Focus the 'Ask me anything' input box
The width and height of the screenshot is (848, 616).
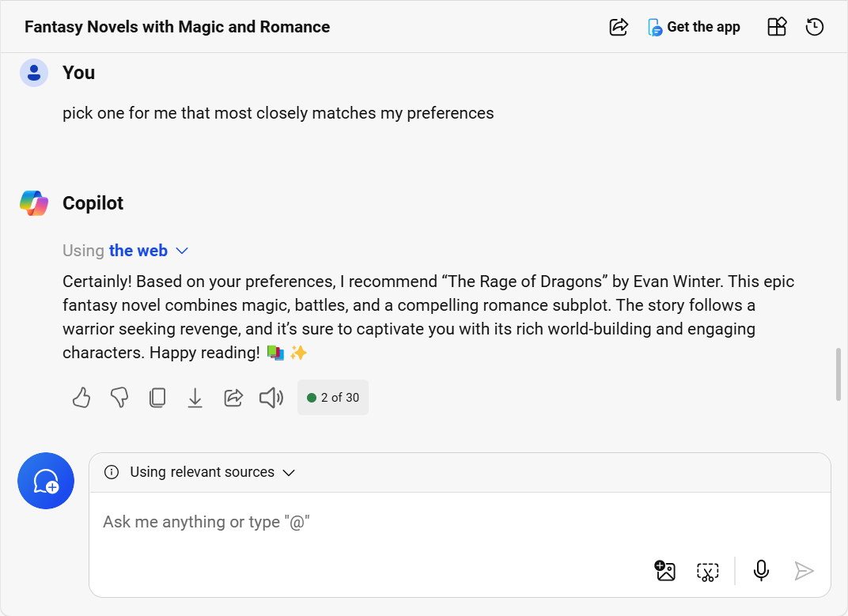(460, 522)
